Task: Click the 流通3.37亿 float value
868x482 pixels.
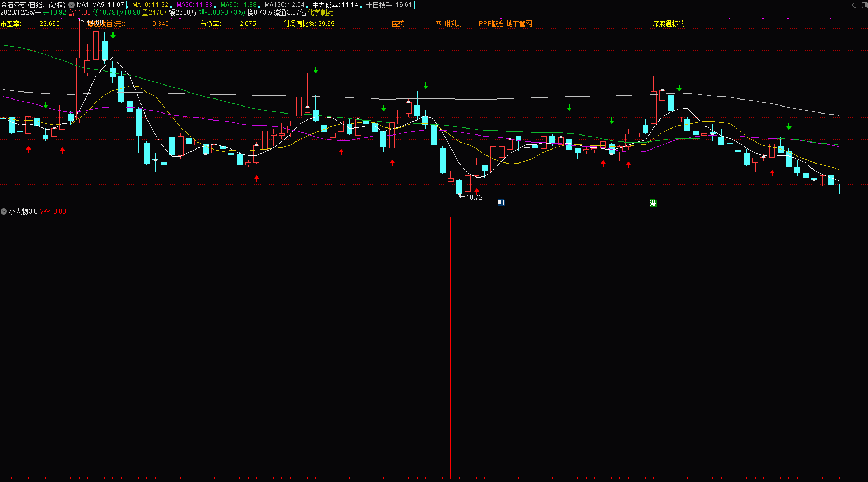Action: pyautogui.click(x=290, y=12)
